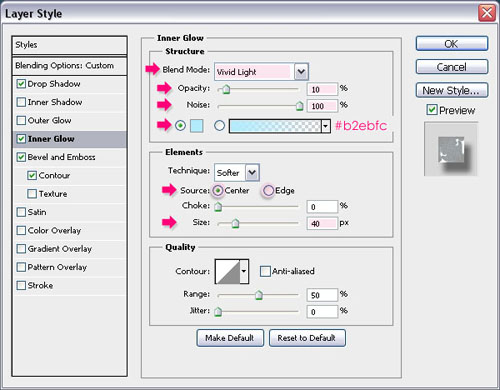Open the Stroke settings row
The width and height of the screenshot is (500, 390).
click(69, 285)
